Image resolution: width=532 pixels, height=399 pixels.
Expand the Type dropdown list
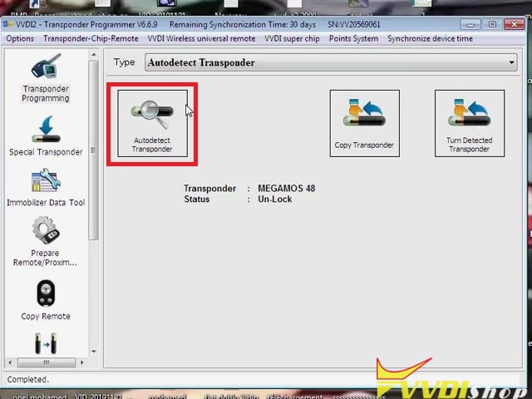click(x=511, y=62)
